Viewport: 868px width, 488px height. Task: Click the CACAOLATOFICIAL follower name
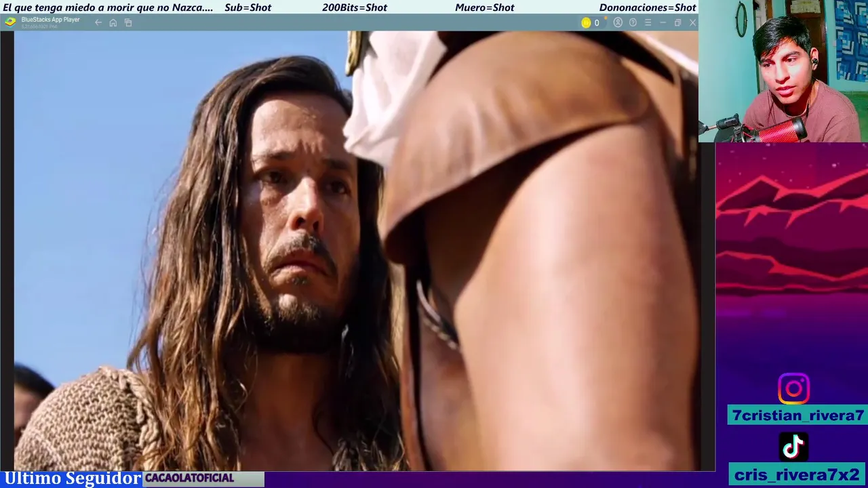pos(189,478)
